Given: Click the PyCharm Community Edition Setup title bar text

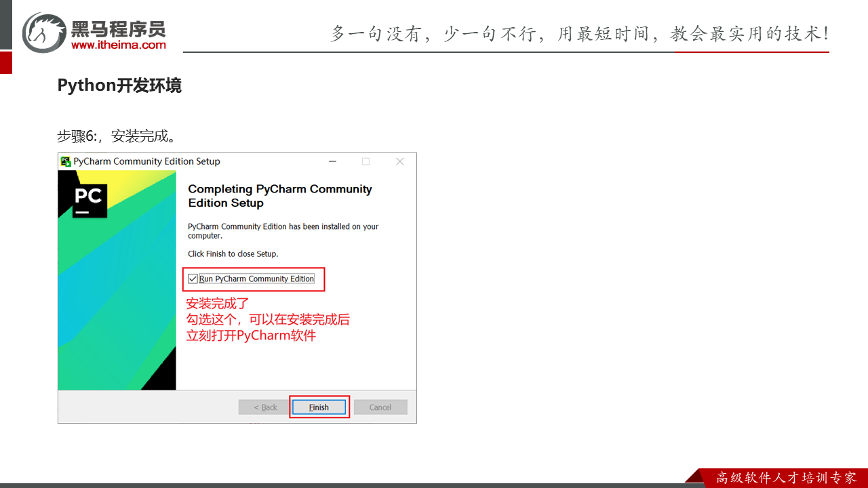Looking at the screenshot, I should click(146, 161).
